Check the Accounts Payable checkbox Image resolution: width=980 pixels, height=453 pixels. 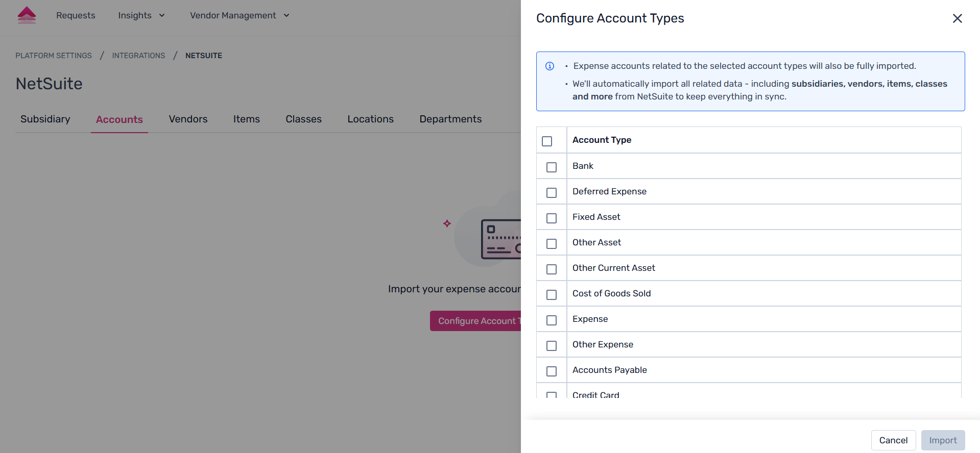tap(552, 371)
